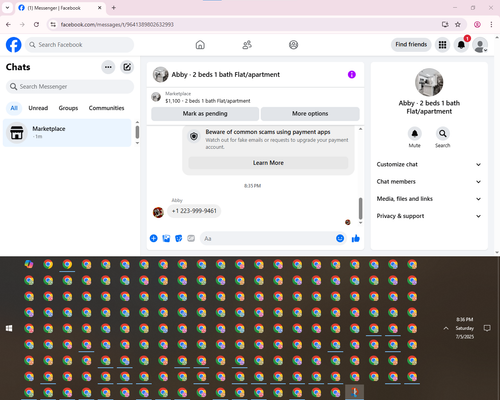This screenshot has height=400, width=500.
Task: Select the Unread tab
Action: (38, 108)
